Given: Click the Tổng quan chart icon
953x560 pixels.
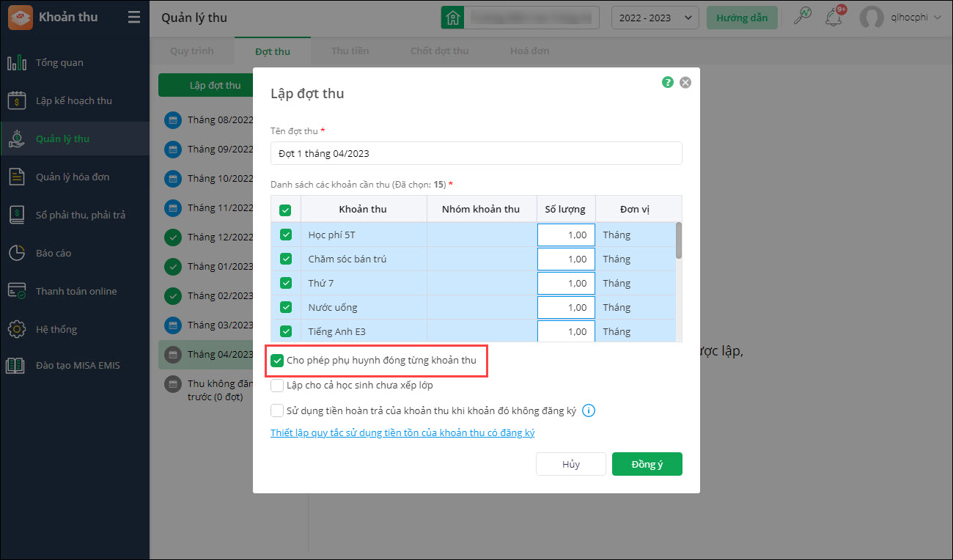Looking at the screenshot, I should (x=17, y=62).
